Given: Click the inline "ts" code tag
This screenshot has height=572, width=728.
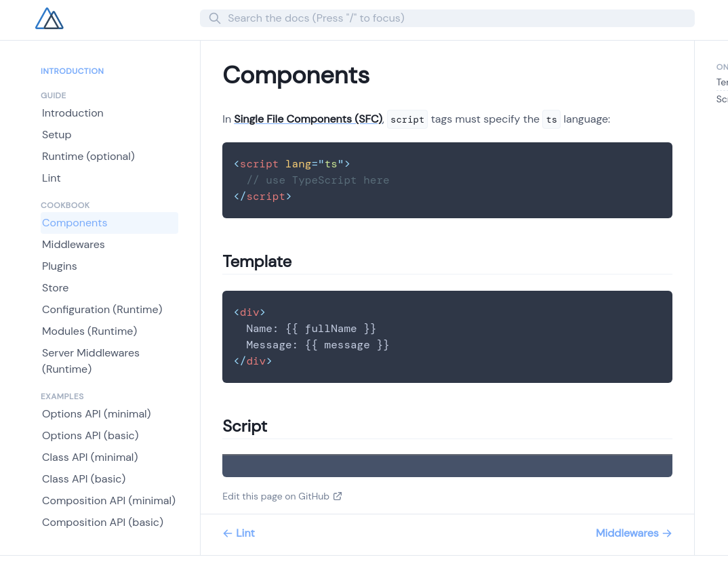Looking at the screenshot, I should pos(552,119).
